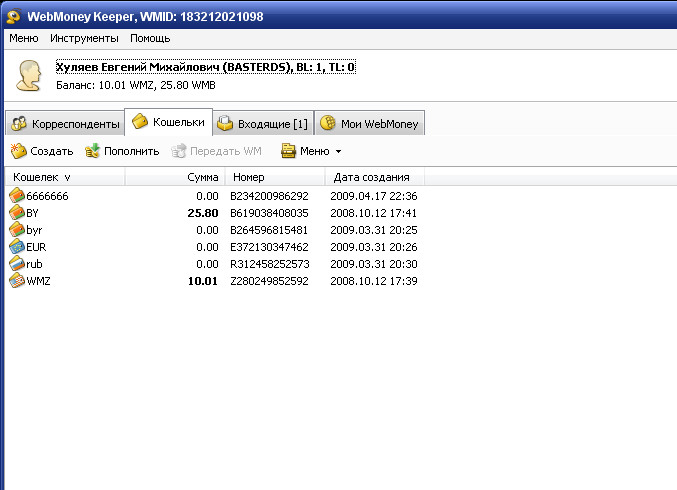677x490 pixels.
Task: Open the Помощь menu
Action: [x=150, y=38]
